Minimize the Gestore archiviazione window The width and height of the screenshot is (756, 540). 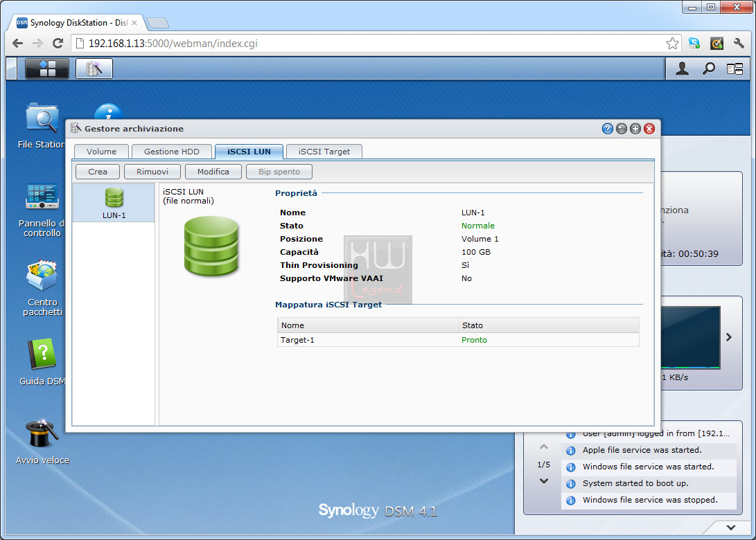point(622,129)
